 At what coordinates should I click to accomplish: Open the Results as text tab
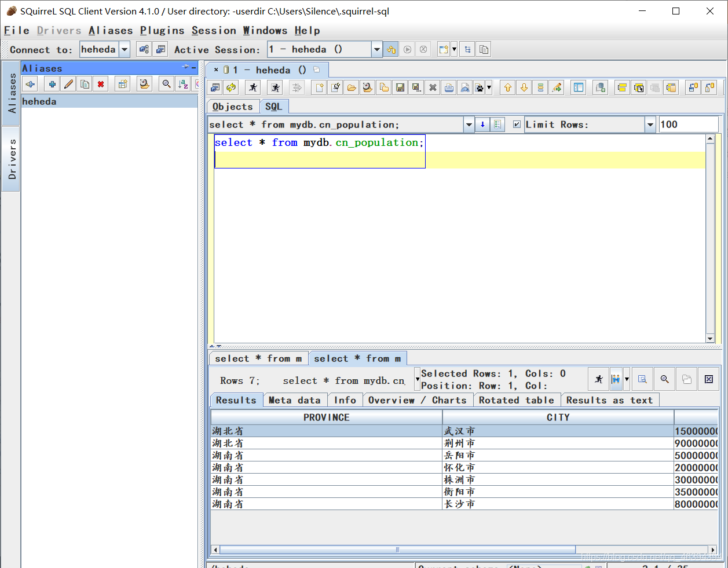coord(609,400)
